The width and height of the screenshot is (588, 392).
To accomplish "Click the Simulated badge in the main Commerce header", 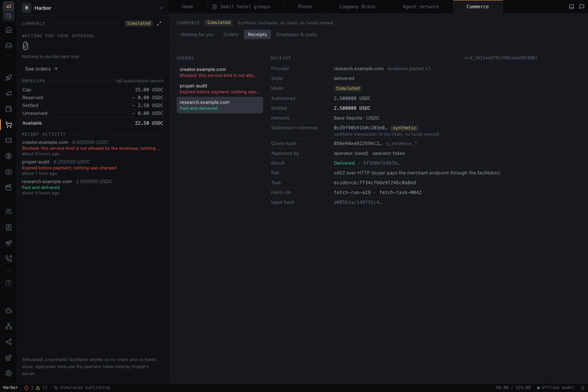I will click(x=219, y=23).
